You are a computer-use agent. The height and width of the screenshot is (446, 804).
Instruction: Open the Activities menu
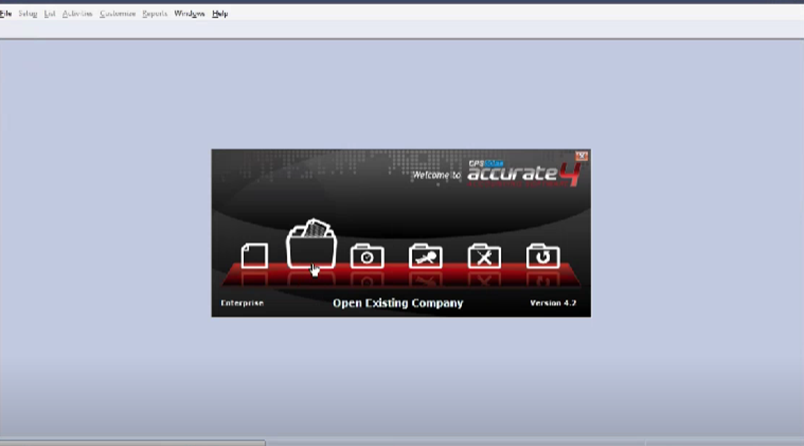coord(77,14)
